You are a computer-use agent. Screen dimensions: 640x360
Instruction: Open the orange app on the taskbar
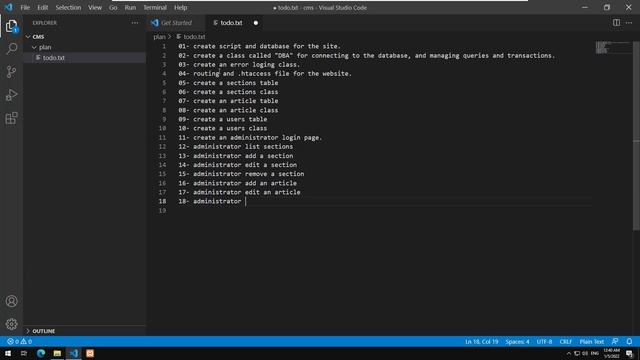(90, 353)
